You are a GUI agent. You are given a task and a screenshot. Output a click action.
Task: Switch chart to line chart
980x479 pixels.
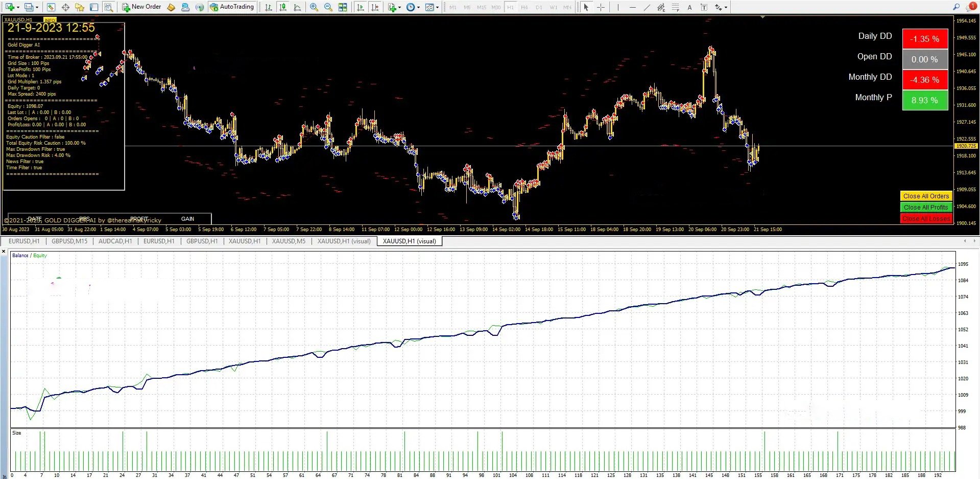297,7
